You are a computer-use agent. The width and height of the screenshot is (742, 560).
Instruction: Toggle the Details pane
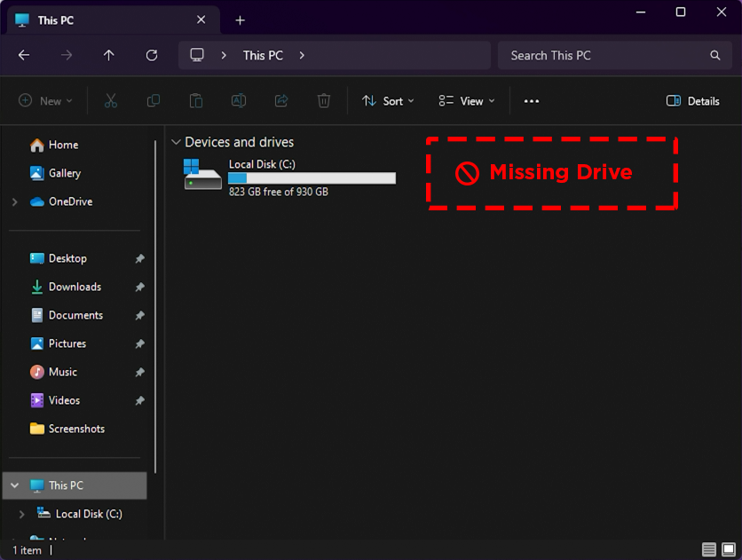(692, 101)
